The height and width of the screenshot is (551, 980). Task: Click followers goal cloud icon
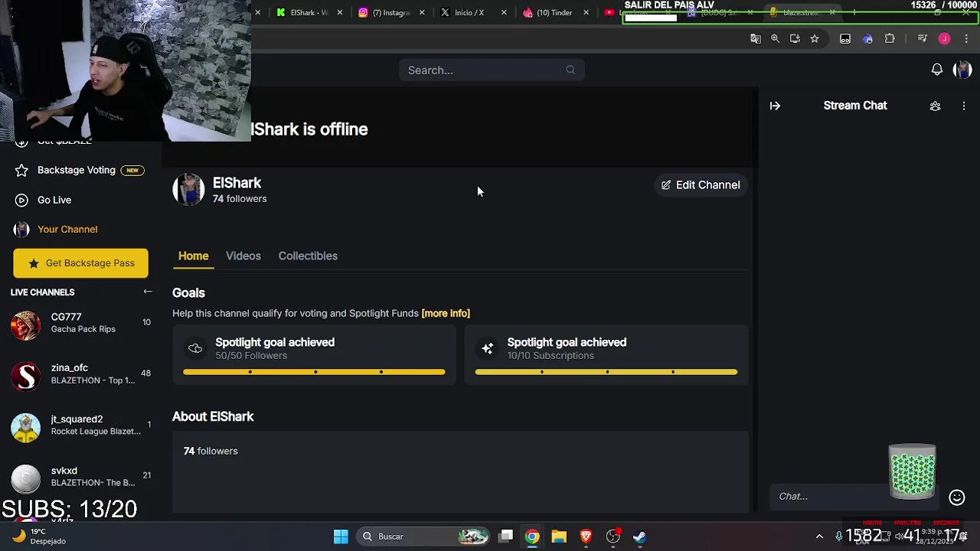(x=195, y=349)
